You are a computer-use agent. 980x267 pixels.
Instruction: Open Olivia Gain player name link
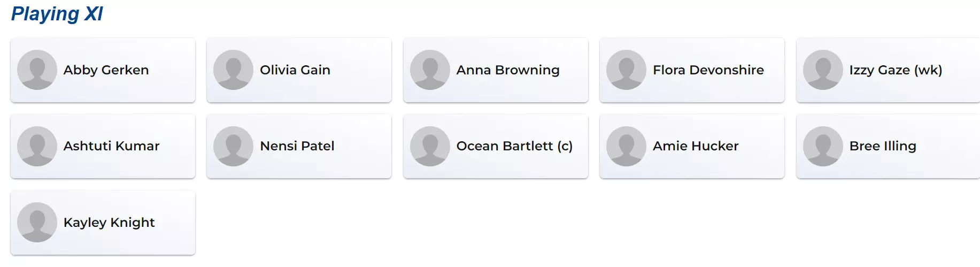point(295,70)
